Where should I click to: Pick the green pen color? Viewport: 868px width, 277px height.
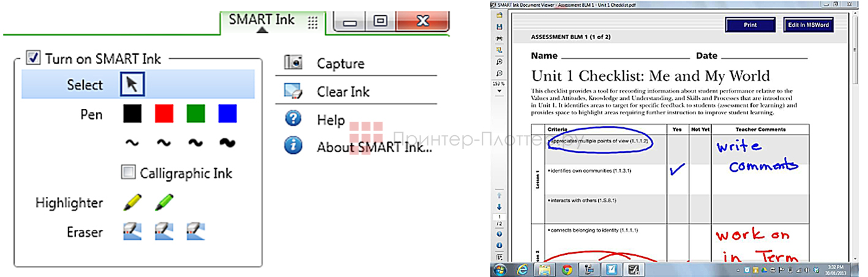pyautogui.click(x=196, y=114)
